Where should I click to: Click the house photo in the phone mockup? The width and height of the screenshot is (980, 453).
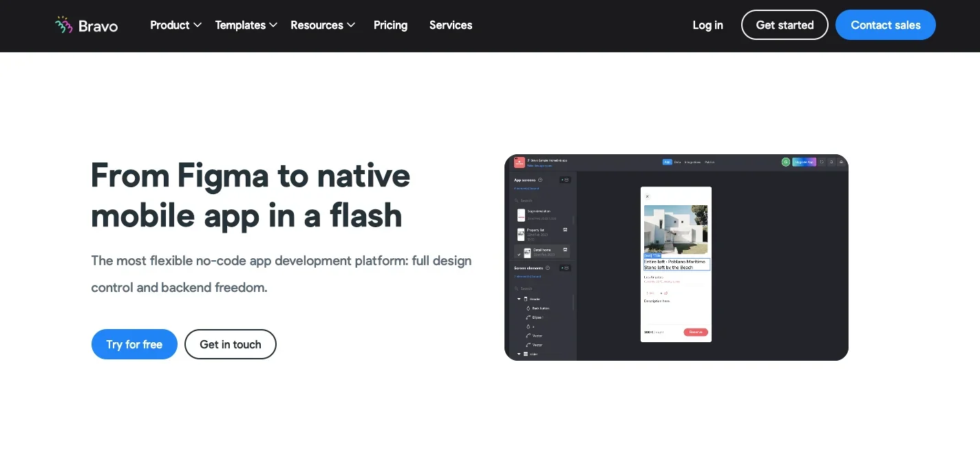pos(675,229)
